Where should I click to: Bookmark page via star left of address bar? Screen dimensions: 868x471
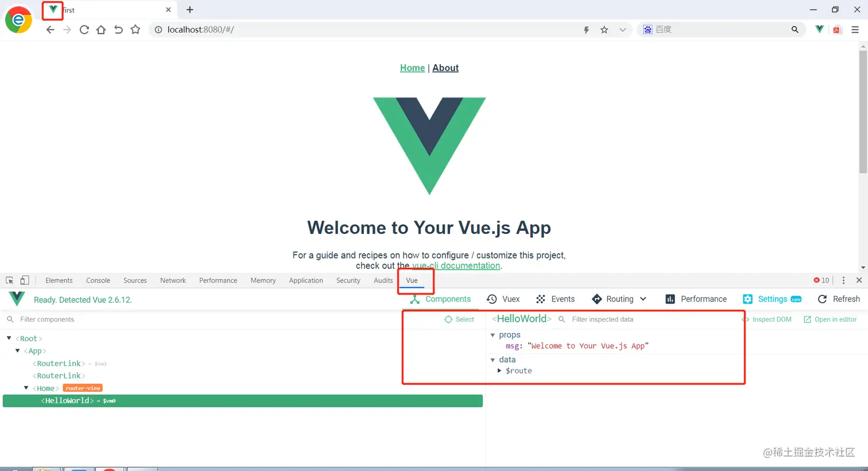[x=135, y=30]
